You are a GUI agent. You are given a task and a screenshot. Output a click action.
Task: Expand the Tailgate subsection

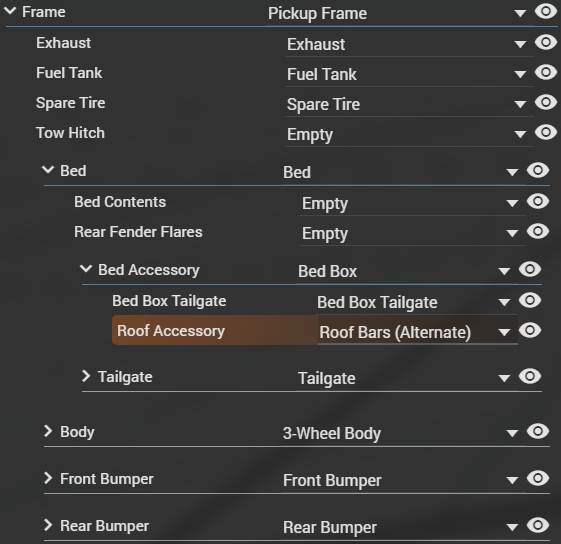[86, 376]
